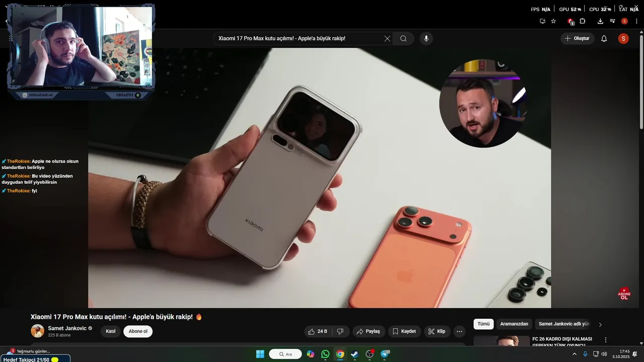Select the Aramanızdan filter chip
The width and height of the screenshot is (644, 362).
click(x=514, y=324)
